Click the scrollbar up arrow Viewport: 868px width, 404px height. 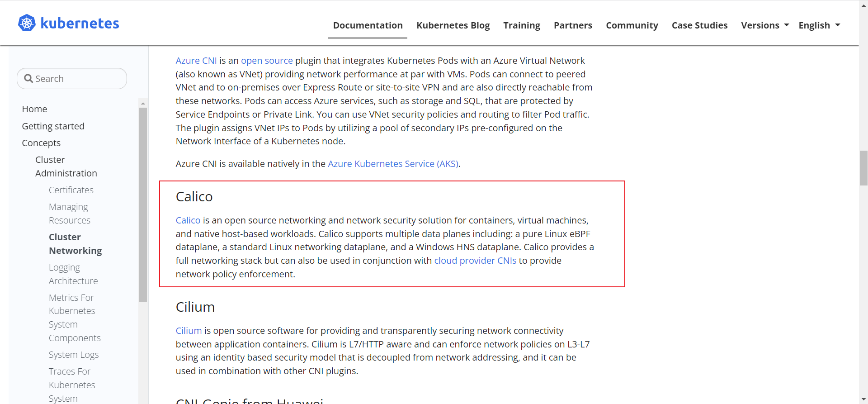pos(863,5)
